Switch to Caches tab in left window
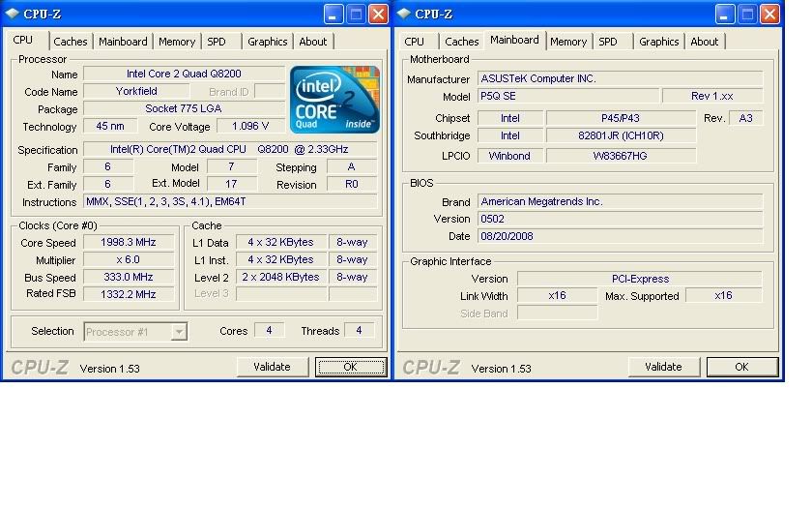 pos(71,42)
